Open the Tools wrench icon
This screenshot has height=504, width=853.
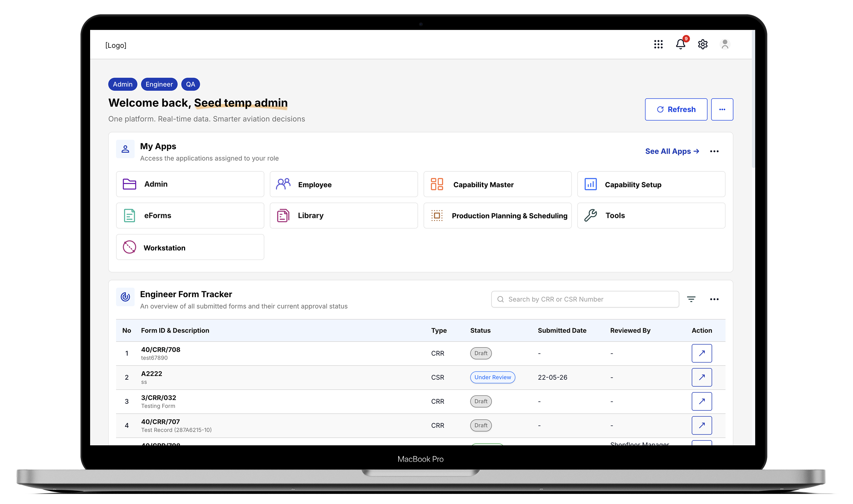(590, 216)
